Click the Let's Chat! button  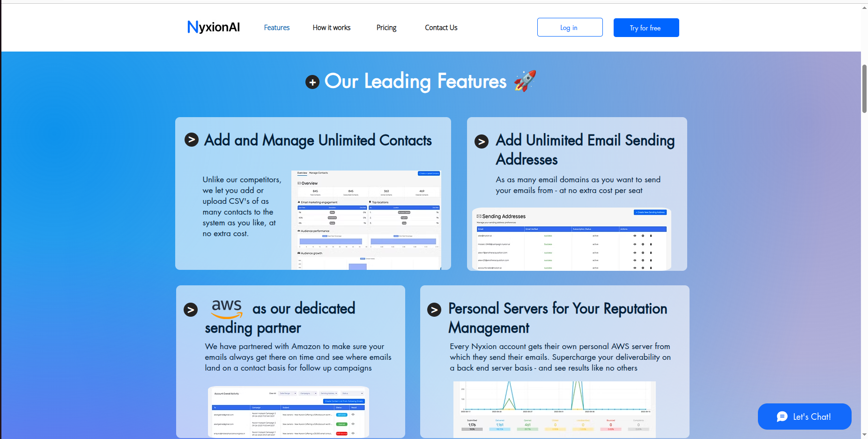804,417
